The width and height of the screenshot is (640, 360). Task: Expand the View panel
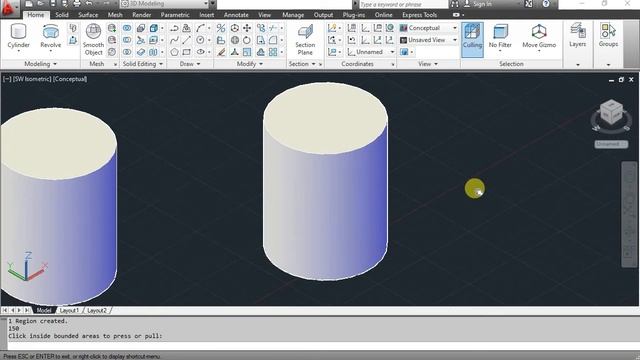pos(428,64)
